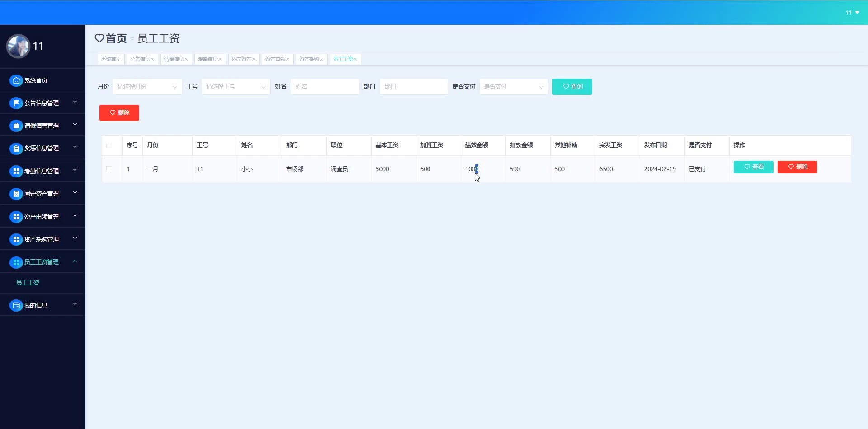
Task: Click the 发布日期 column header
Action: [x=656, y=145]
